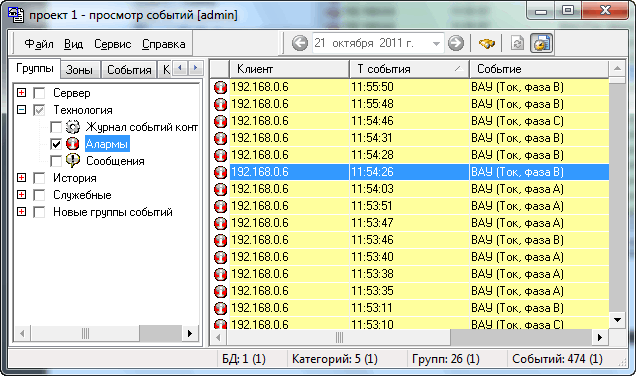Toggle the Технология group checkbox
Screen dimensions: 636x376
coord(39,110)
